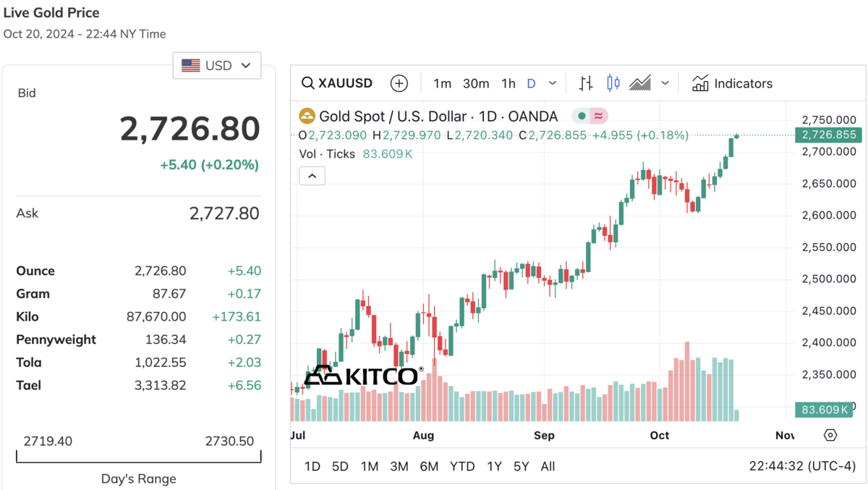The height and width of the screenshot is (490, 868).
Task: Select the 1h timeframe
Action: 509,83
